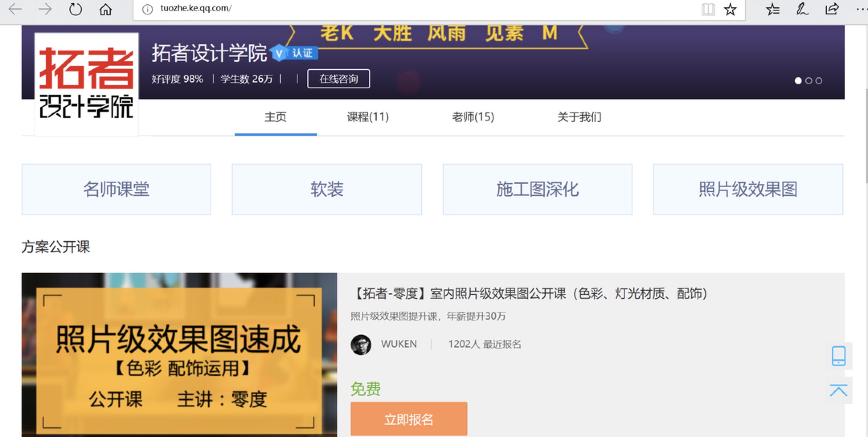Click the 免费 price label
Viewport: 868px width, 437px height.
pos(365,389)
